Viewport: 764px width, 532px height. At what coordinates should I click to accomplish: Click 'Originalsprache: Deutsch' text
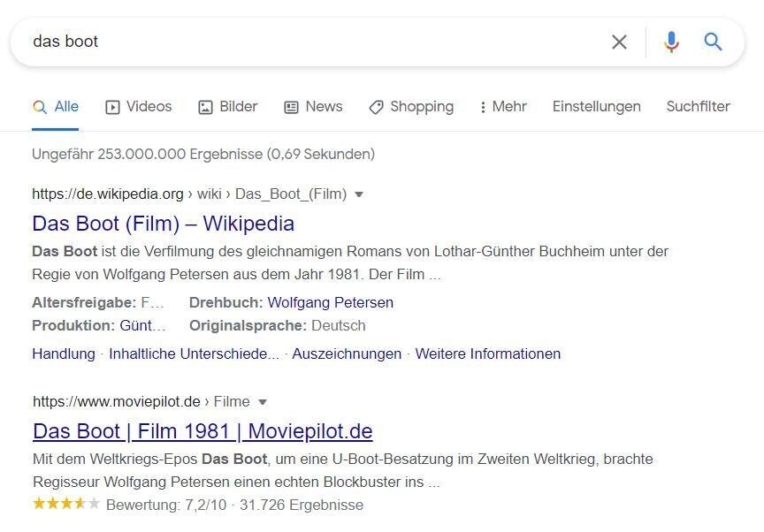click(x=278, y=325)
